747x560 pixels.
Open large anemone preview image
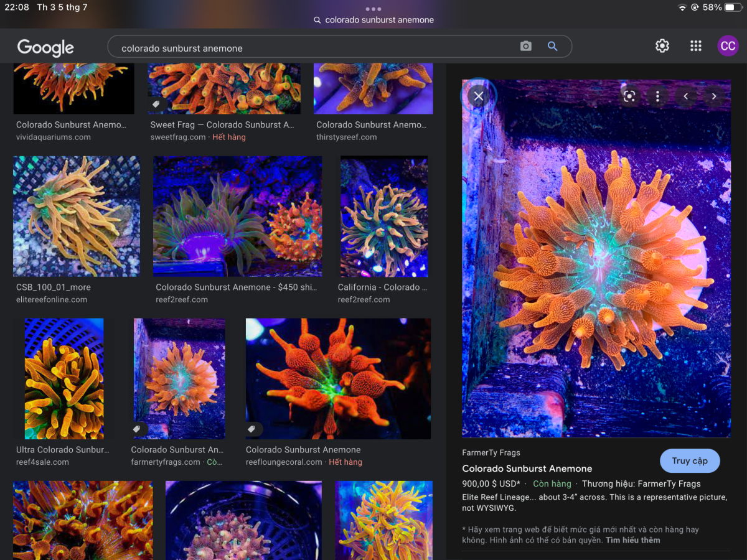coord(596,258)
